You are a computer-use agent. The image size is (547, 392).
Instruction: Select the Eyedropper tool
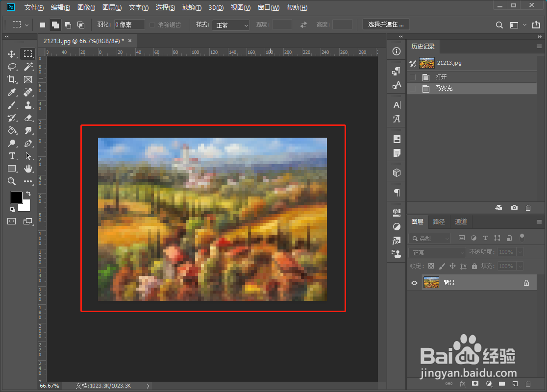click(12, 92)
